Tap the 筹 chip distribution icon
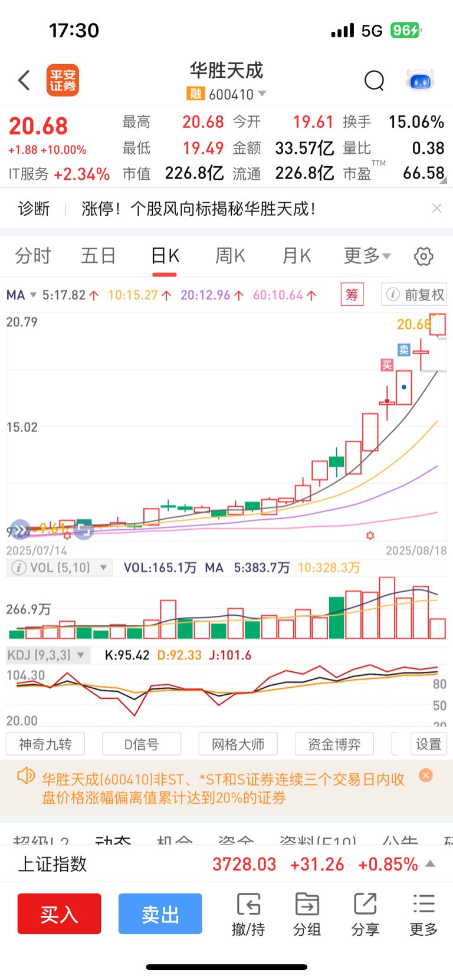The width and height of the screenshot is (453, 980). tap(352, 294)
